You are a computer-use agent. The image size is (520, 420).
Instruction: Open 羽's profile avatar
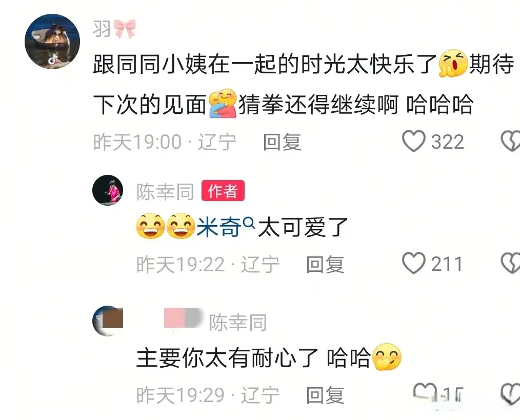pyautogui.click(x=52, y=41)
